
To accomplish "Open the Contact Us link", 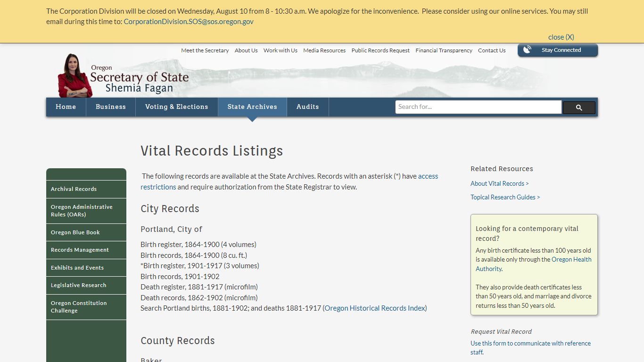I will click(x=492, y=50).
